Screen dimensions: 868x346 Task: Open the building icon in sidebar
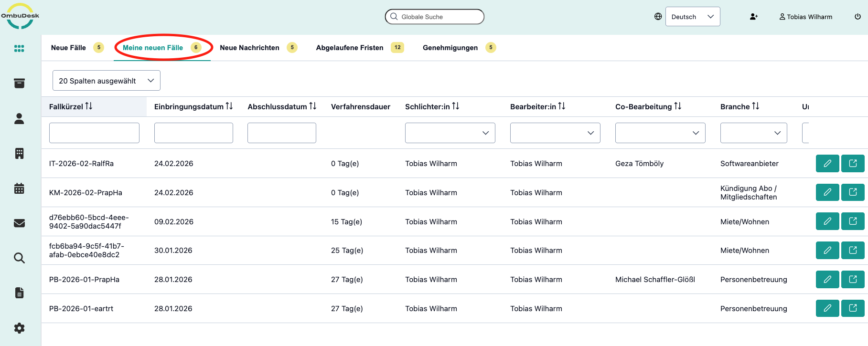pyautogui.click(x=19, y=153)
